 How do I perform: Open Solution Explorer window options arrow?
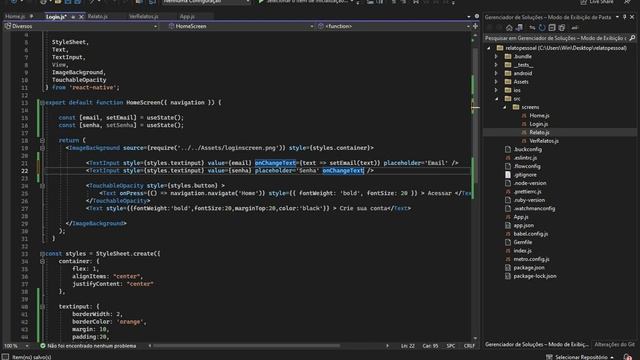[x=617, y=17]
